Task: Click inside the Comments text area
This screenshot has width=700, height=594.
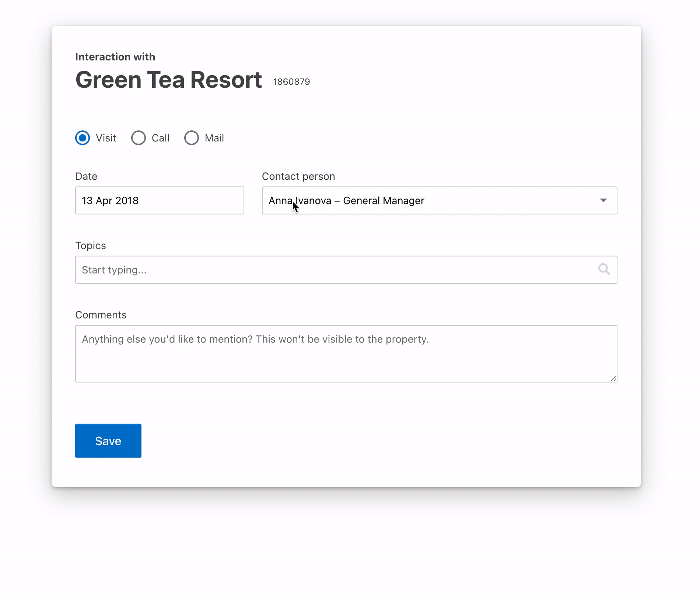Action: (346, 354)
